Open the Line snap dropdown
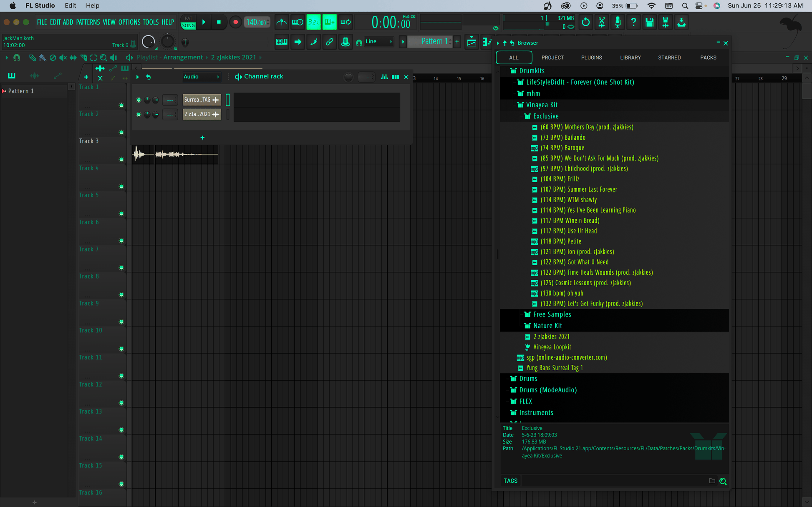The height and width of the screenshot is (507, 812). 378,42
